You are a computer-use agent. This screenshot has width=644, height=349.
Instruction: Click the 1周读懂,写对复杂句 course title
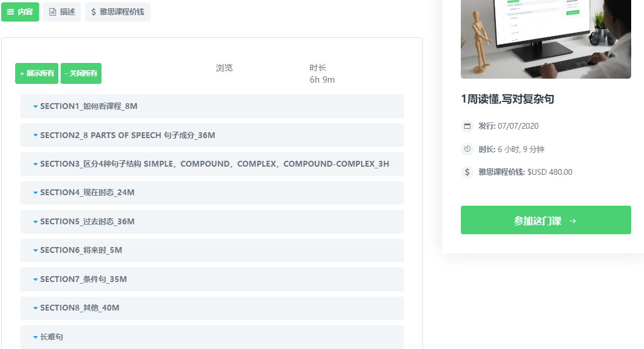coord(507,99)
